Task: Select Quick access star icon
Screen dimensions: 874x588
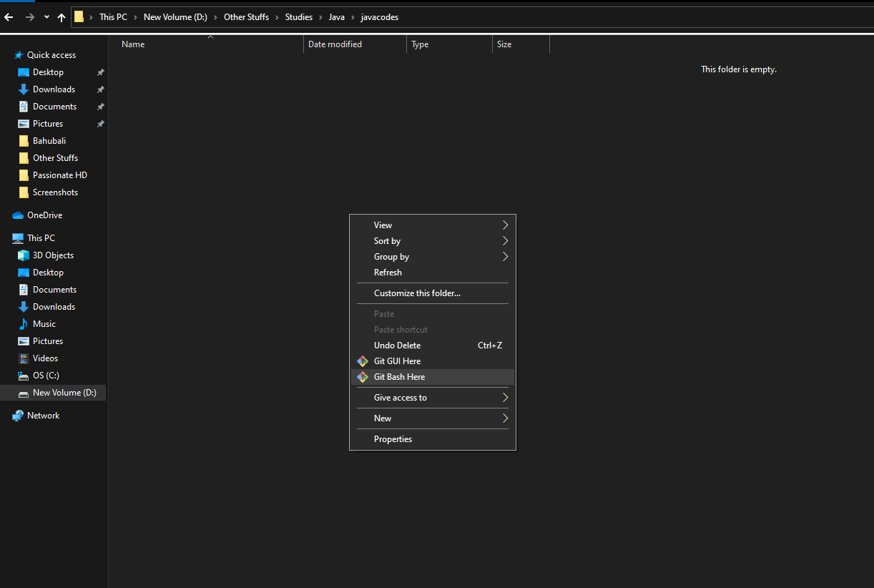Action: click(19, 55)
